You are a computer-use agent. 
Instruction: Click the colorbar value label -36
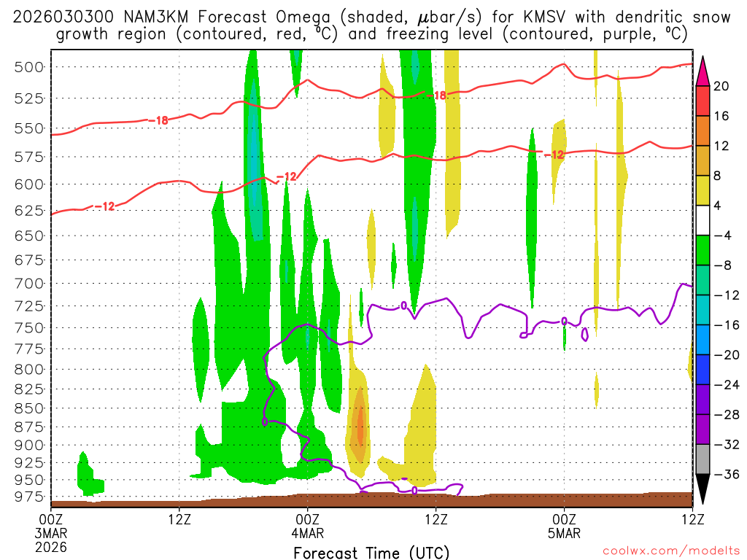[x=727, y=474]
